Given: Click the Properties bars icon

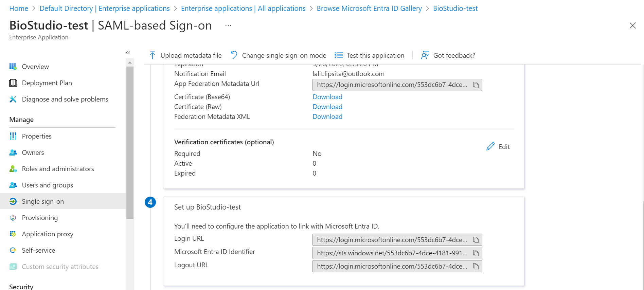Looking at the screenshot, I should [13, 136].
